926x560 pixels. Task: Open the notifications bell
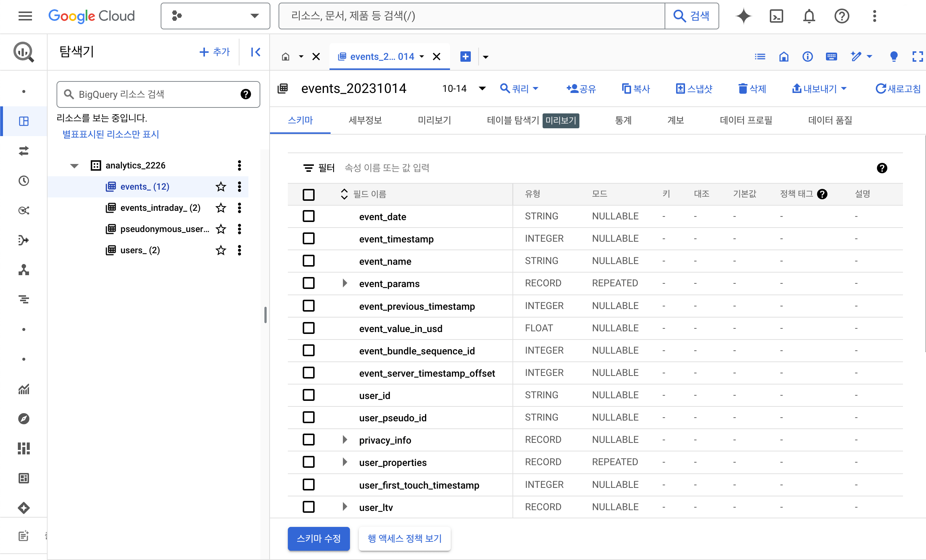click(809, 16)
